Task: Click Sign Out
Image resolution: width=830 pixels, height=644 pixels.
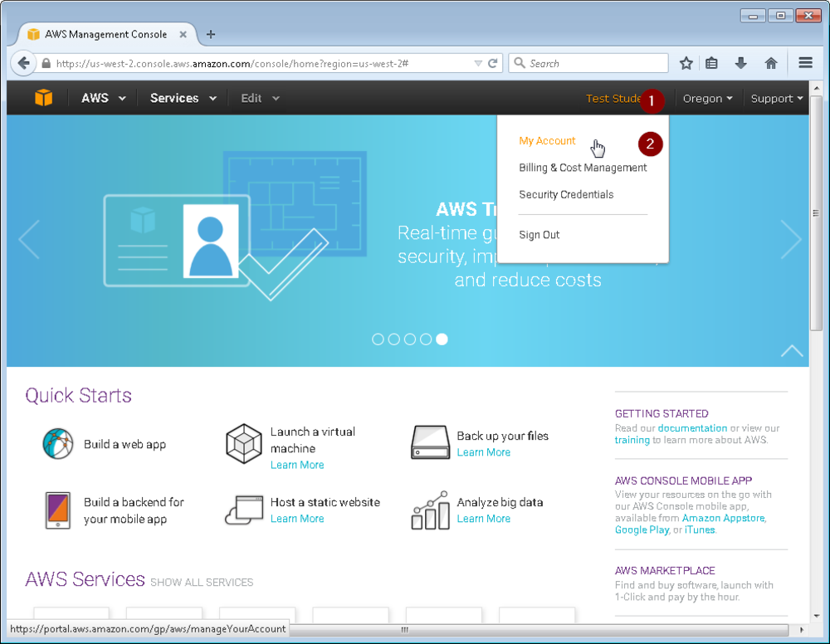Action: pyautogui.click(x=539, y=235)
